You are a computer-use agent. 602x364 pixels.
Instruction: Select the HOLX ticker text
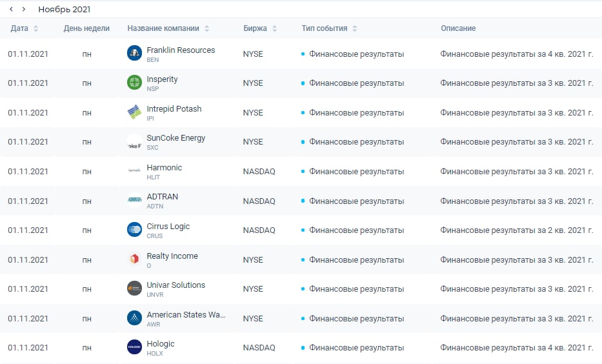(x=154, y=354)
